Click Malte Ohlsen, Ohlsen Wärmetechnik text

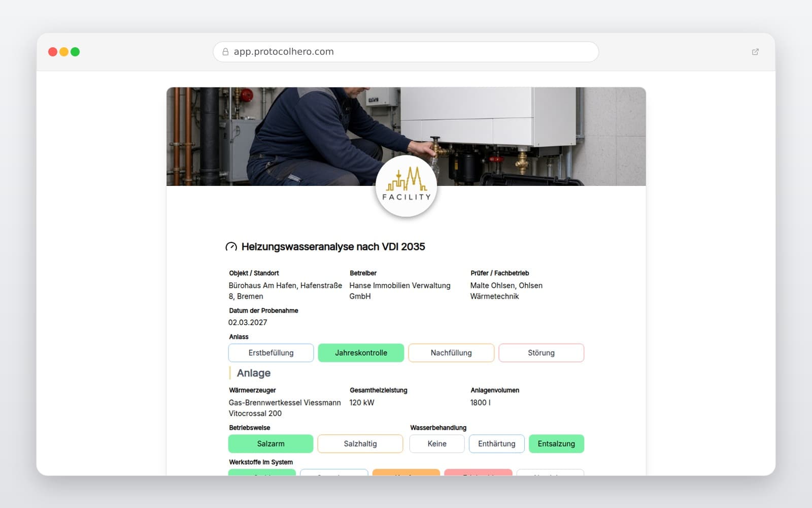tap(506, 291)
